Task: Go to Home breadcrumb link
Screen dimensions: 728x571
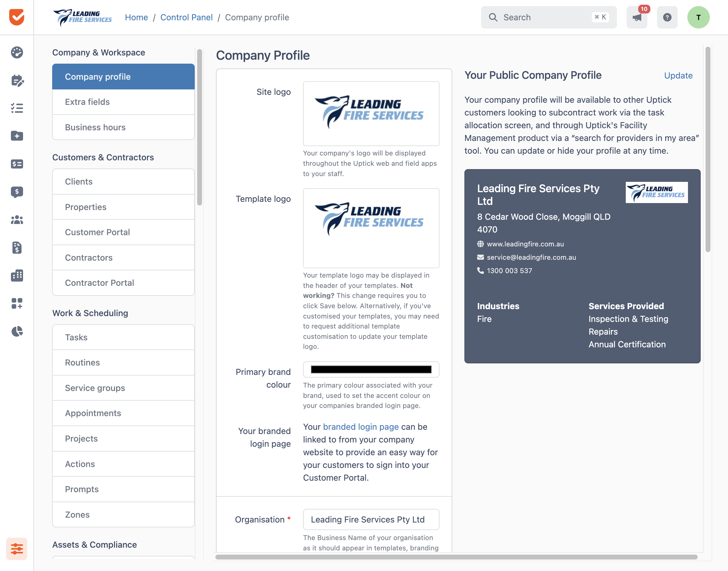Action: coord(136,17)
